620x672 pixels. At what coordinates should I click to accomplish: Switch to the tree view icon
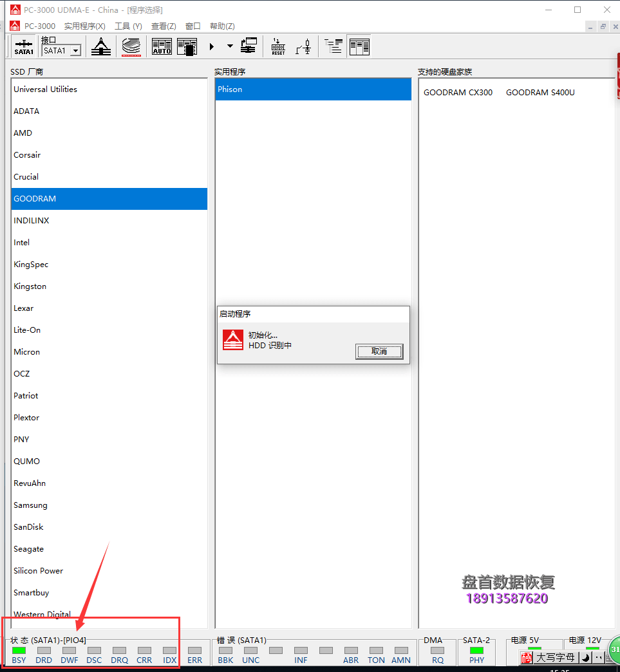[x=333, y=46]
